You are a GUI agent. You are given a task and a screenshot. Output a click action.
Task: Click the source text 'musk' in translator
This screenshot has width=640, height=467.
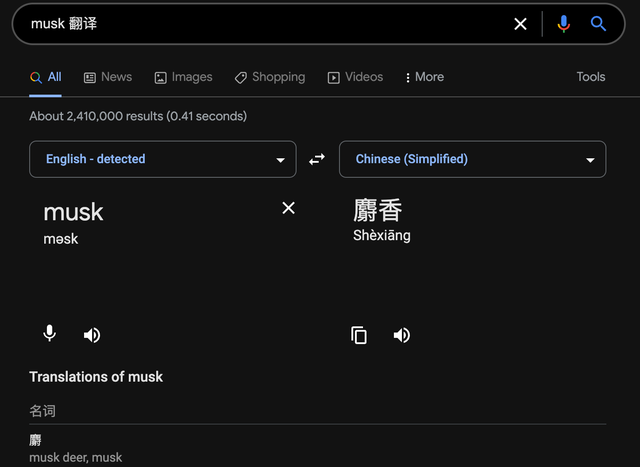point(73,212)
